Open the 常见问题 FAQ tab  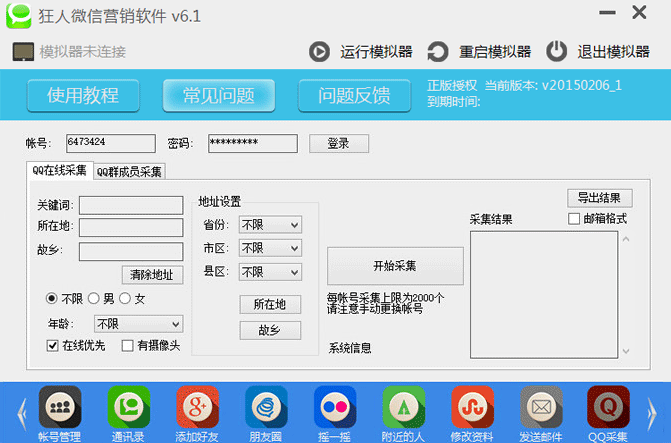click(219, 96)
